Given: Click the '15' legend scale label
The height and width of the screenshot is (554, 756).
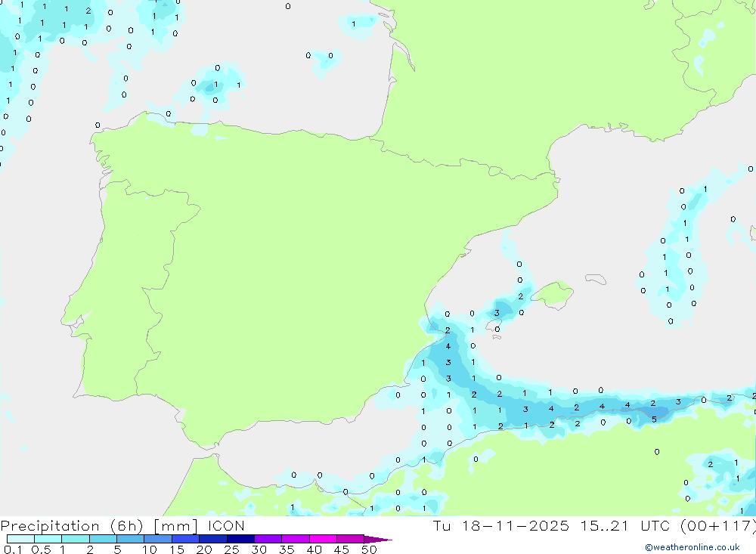Looking at the screenshot, I should tap(177, 549).
